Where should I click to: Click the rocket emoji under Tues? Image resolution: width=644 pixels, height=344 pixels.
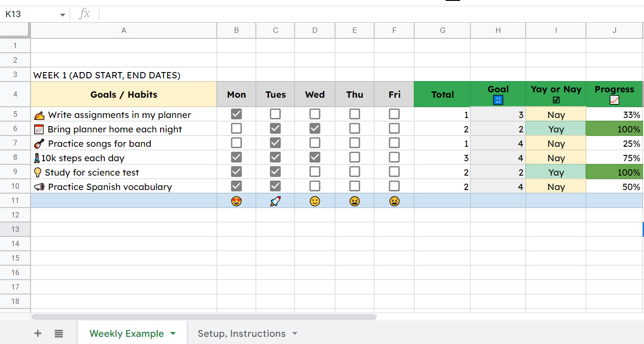275,201
